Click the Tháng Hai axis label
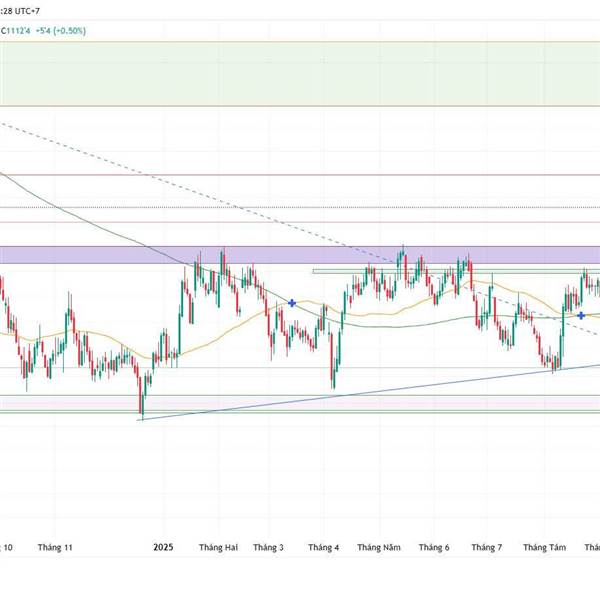Viewport: 600px width, 600px height. (x=218, y=548)
